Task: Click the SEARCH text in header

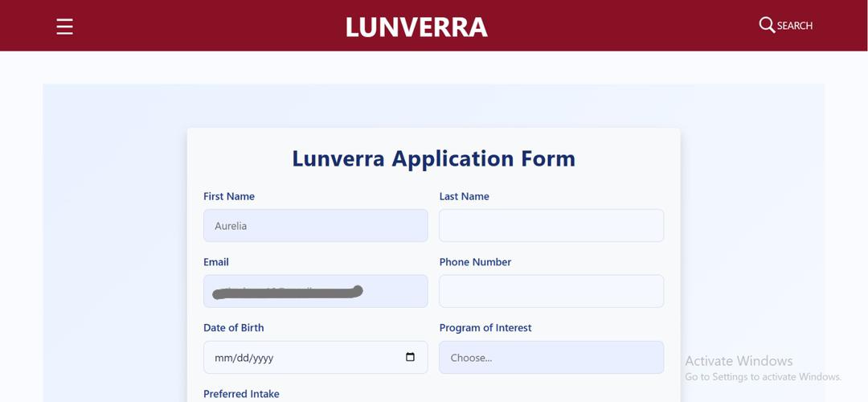Action: point(795,26)
